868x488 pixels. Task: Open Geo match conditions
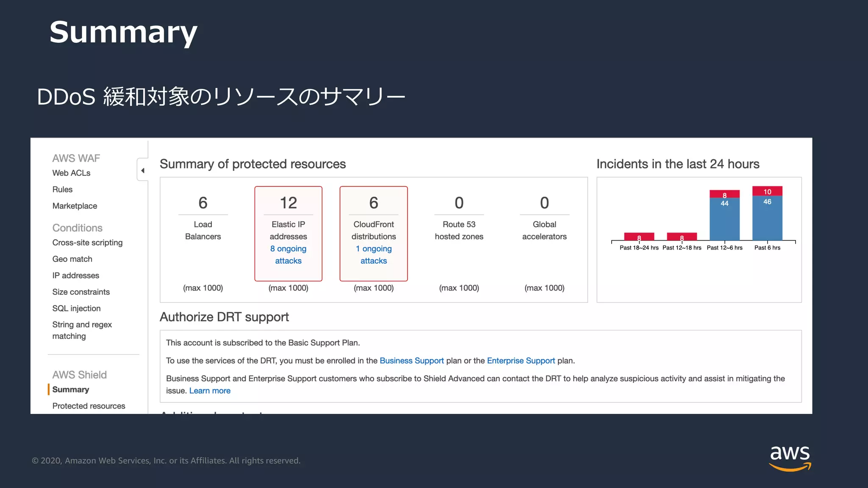pyautogui.click(x=72, y=259)
